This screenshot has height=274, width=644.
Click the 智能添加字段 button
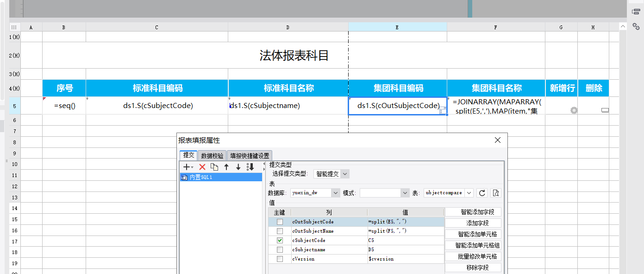[473, 212]
